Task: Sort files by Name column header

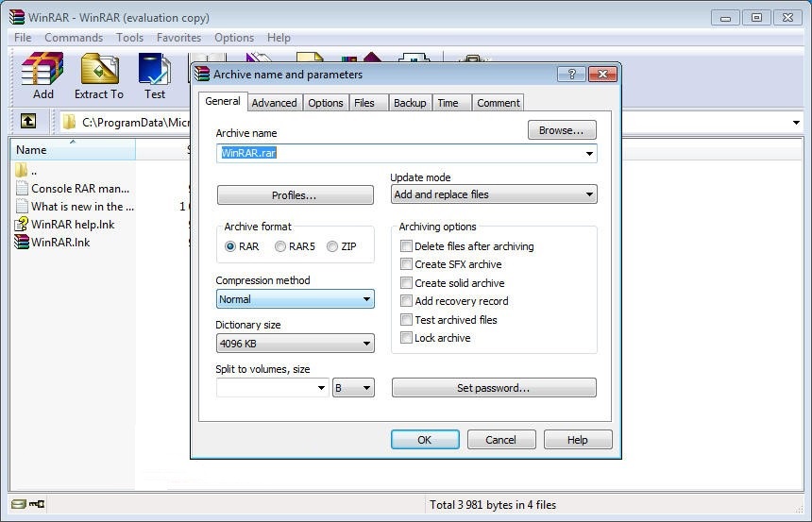Action: (x=73, y=150)
